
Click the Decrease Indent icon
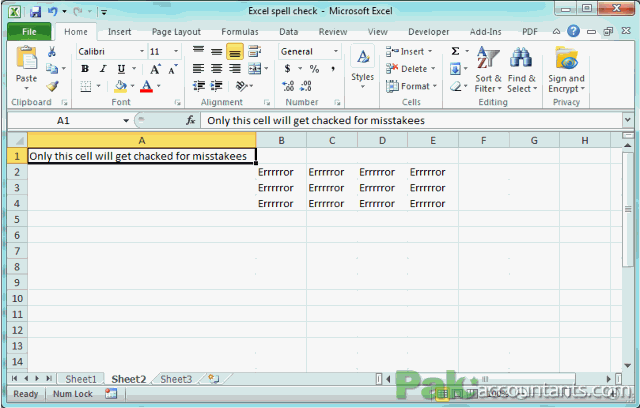199,86
